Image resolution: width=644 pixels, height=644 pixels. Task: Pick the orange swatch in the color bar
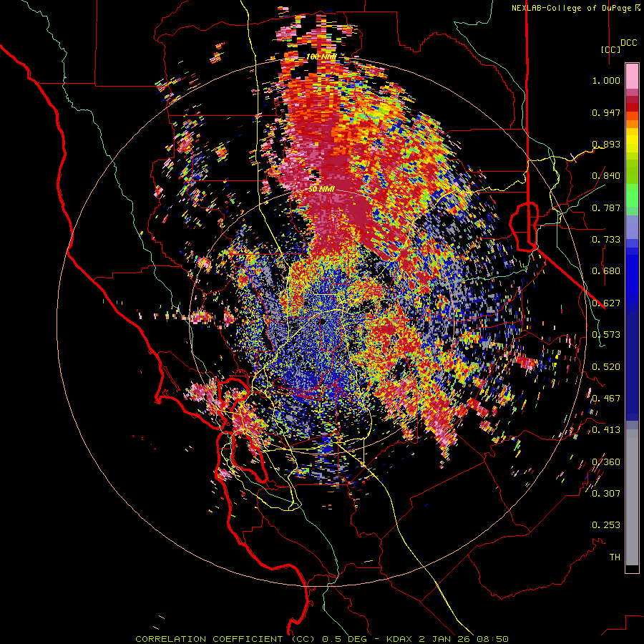(x=632, y=124)
